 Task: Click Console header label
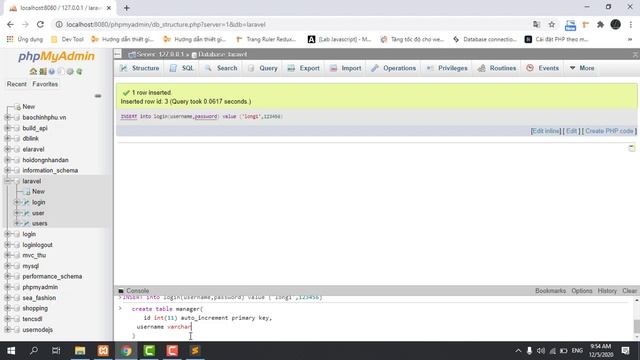click(137, 291)
